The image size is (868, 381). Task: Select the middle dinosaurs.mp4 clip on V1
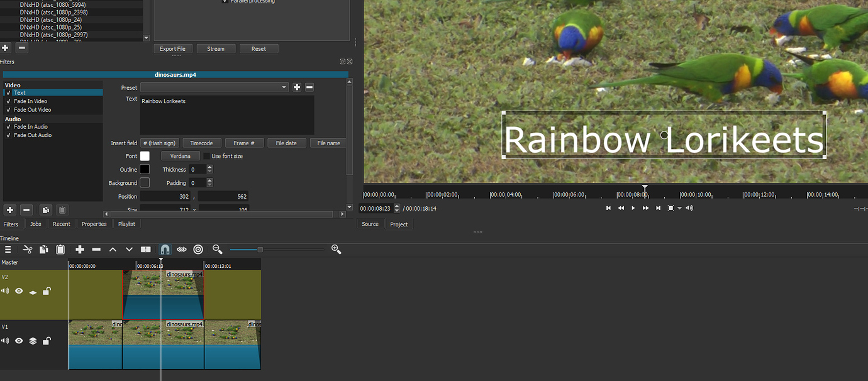point(163,345)
